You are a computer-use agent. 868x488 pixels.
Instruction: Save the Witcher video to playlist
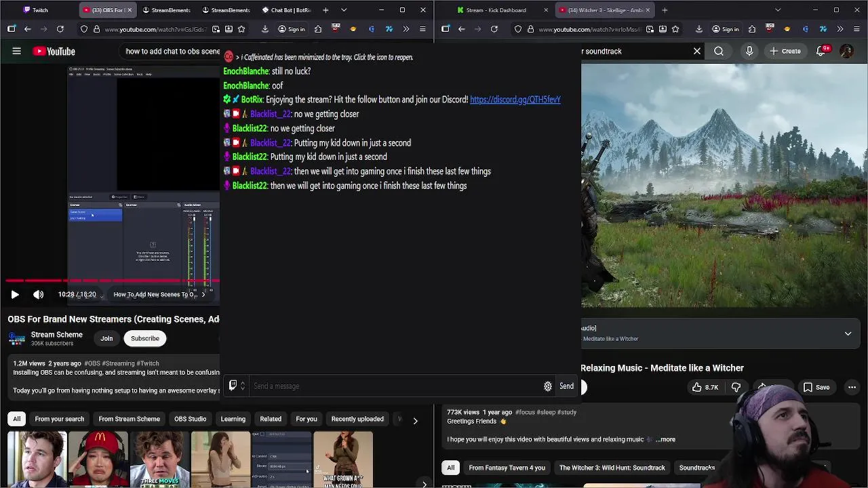(816, 387)
